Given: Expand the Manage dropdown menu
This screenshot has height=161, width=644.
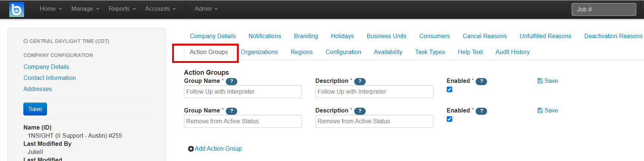Looking at the screenshot, I should [x=85, y=9].
